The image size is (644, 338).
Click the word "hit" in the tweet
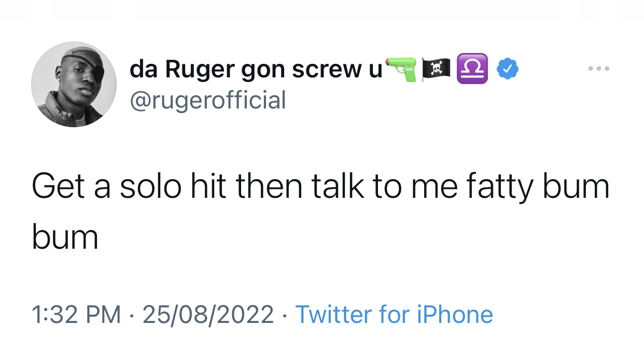tap(208, 187)
